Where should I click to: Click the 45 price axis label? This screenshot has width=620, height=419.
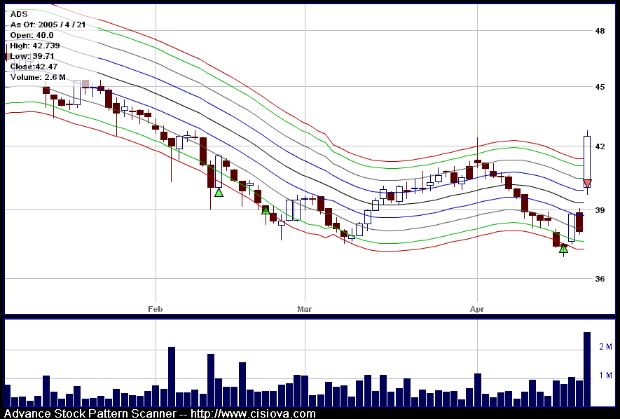point(600,87)
